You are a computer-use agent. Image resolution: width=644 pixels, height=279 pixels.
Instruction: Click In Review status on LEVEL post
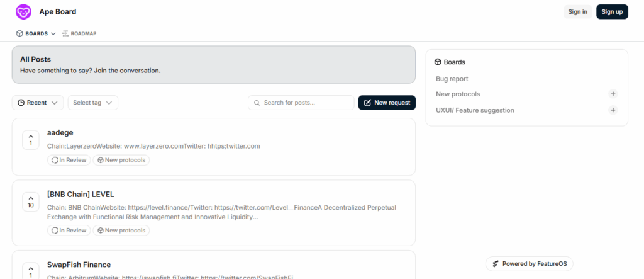69,231
